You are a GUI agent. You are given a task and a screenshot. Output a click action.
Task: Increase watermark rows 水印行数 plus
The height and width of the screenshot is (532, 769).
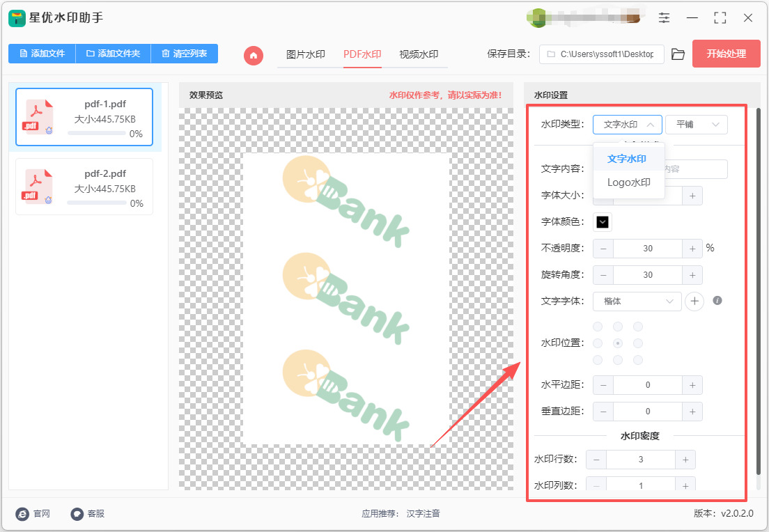point(685,460)
